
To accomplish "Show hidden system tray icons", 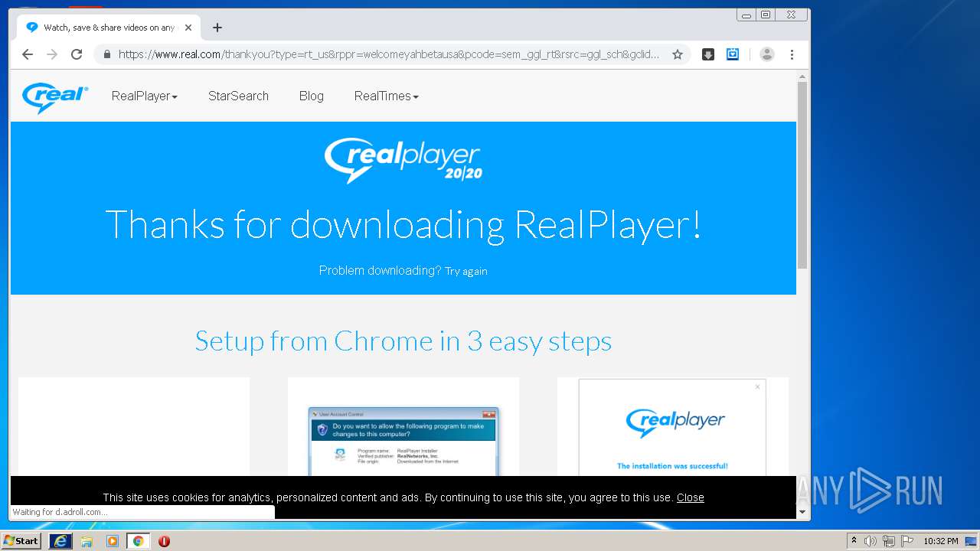I will point(854,541).
